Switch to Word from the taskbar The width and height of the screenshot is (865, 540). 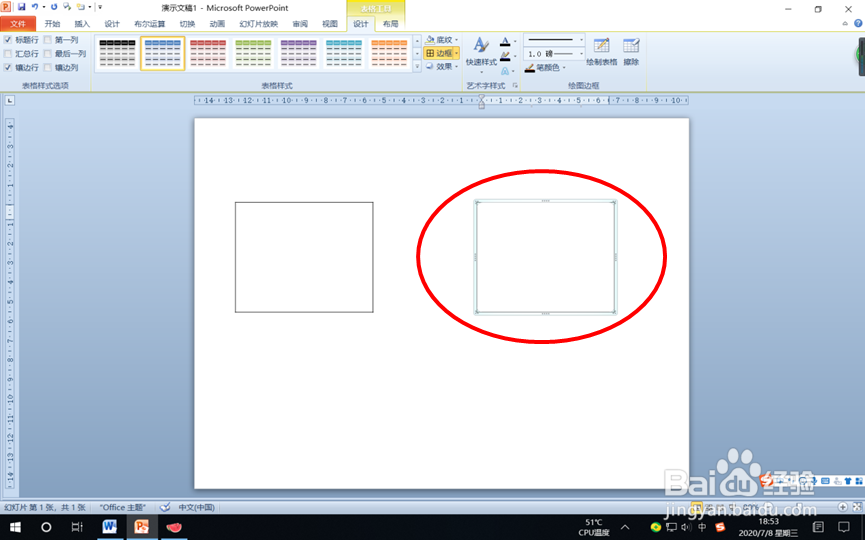coord(109,527)
